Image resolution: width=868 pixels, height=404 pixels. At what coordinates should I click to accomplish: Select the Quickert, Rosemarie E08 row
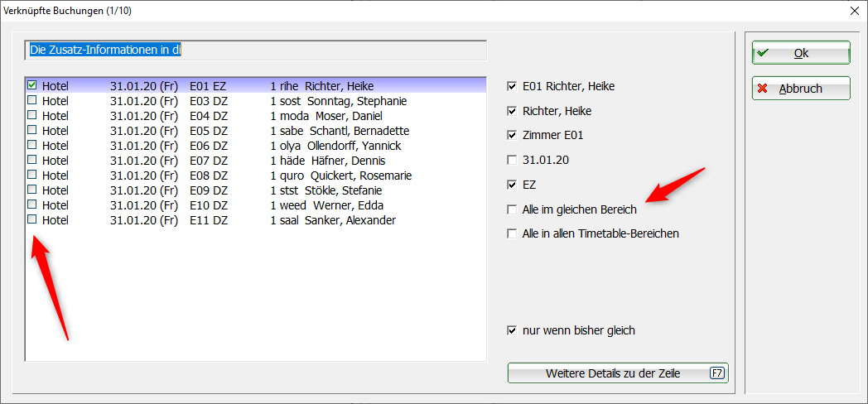256,176
